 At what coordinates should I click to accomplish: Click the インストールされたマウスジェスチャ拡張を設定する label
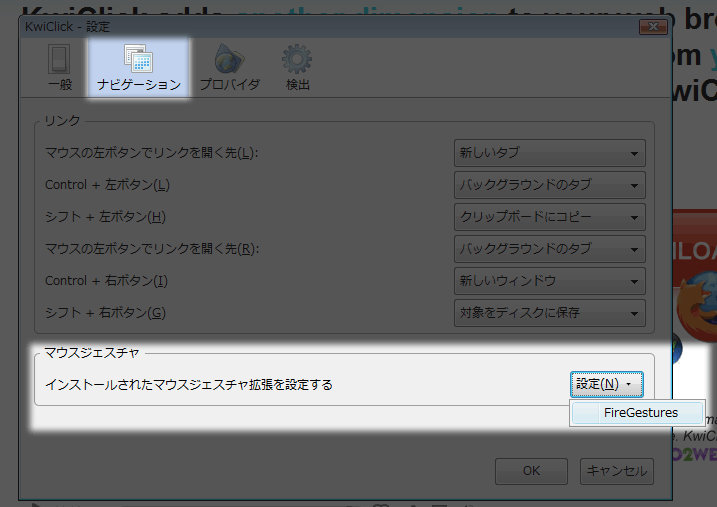[189, 384]
